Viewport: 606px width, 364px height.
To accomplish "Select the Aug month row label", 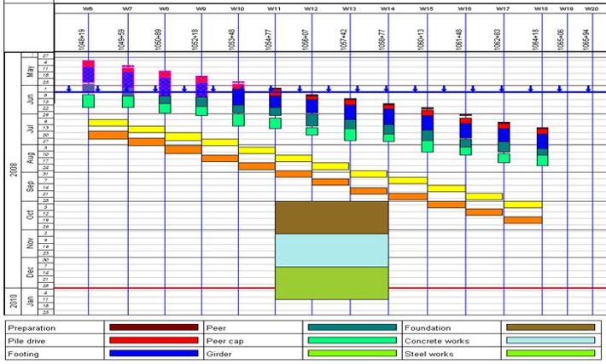I will coord(30,158).
